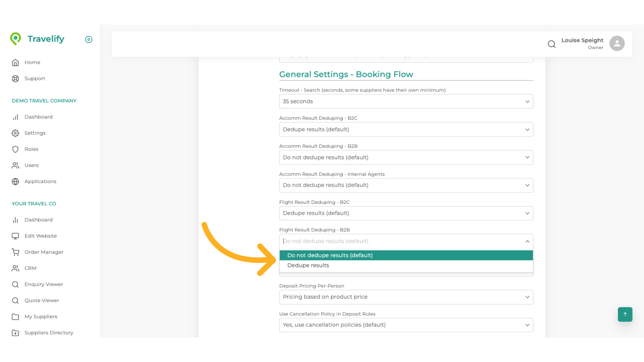This screenshot has width=644, height=362.
Task: Open My Suppliers via folder icon
Action: tap(15, 316)
